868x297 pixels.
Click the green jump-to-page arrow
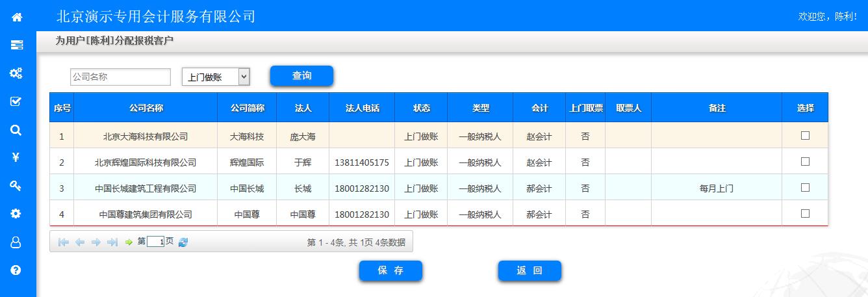coord(129,242)
